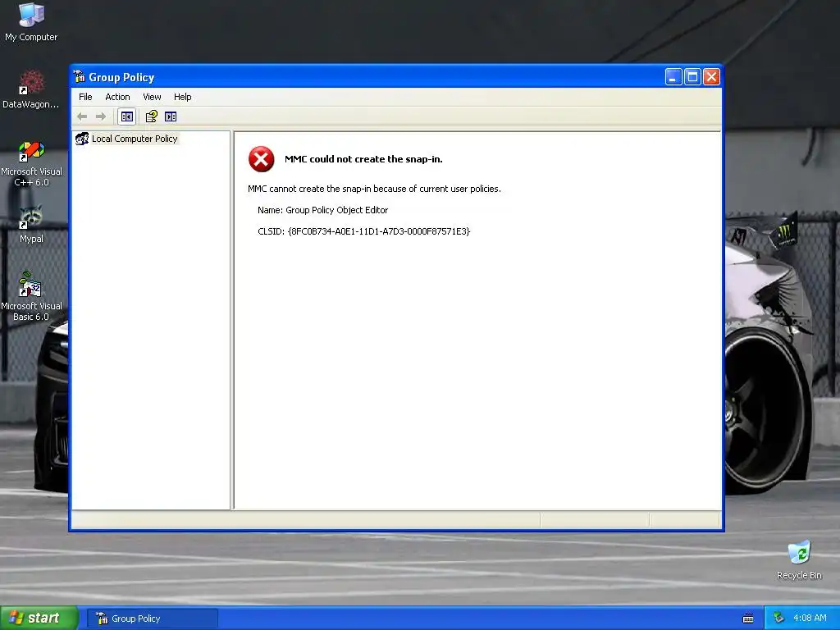Open the View menu
The width and height of the screenshot is (840, 630).
point(152,97)
